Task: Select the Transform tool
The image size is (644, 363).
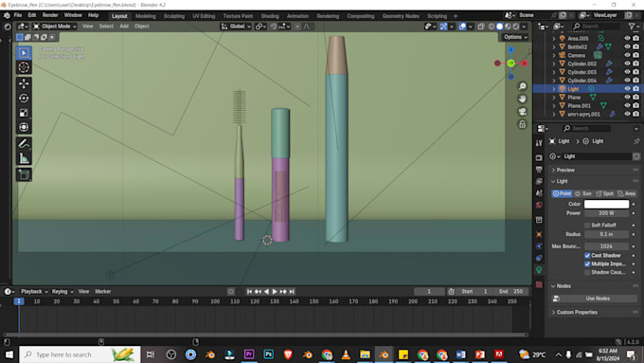Action: (x=24, y=127)
